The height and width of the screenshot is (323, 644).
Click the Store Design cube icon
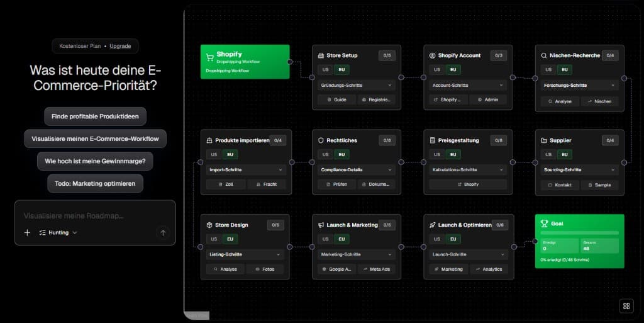point(209,225)
